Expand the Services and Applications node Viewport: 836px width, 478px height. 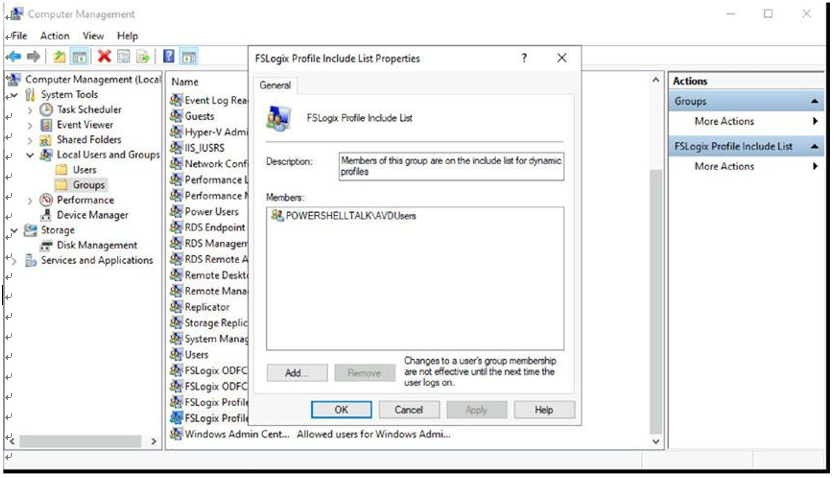click(14, 261)
